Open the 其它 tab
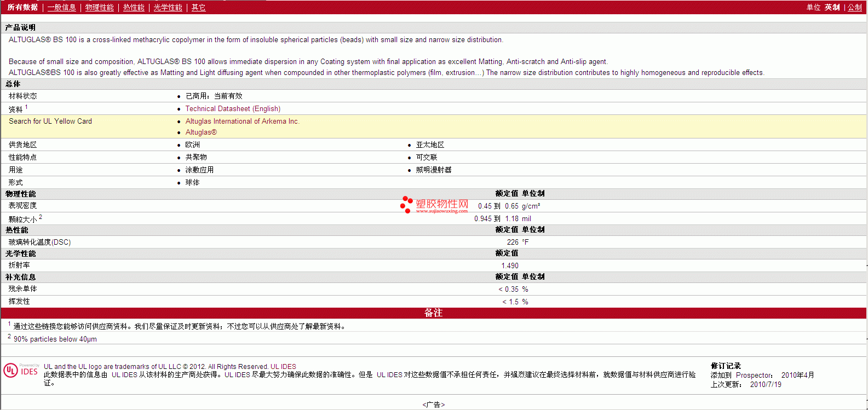The height and width of the screenshot is (410, 868). tap(198, 7)
